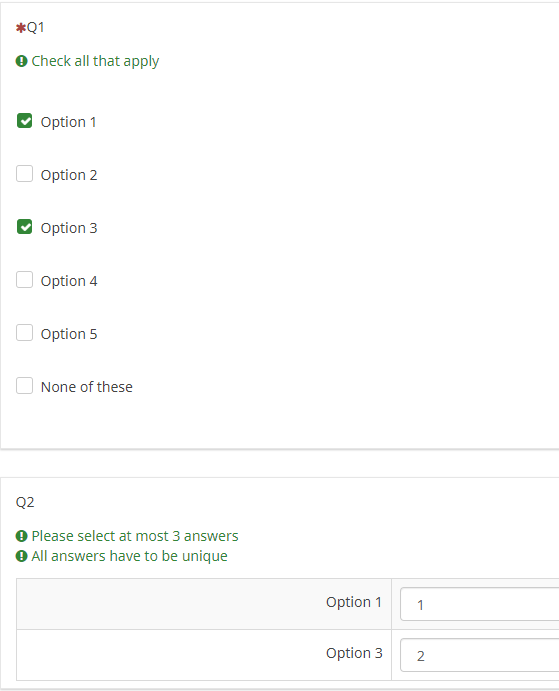Image resolution: width=559 pixels, height=691 pixels.
Task: Click the exclamation icon beside Please select at most 3 answers
Action: click(x=21, y=536)
